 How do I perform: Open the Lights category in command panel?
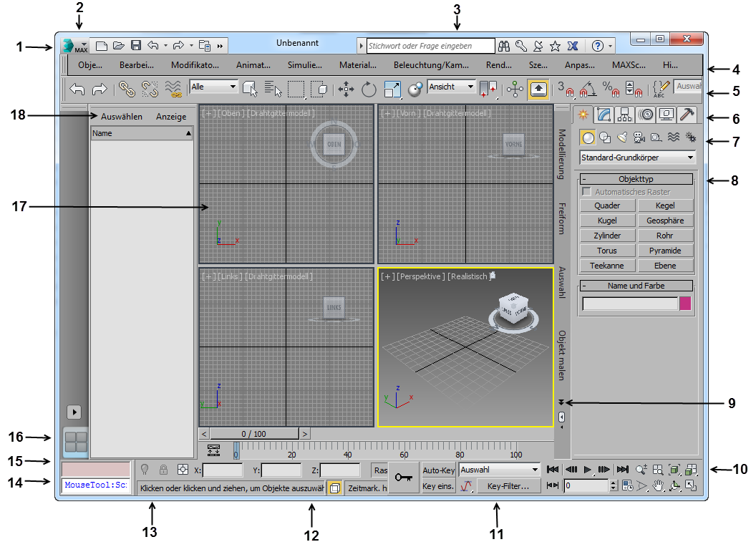tap(621, 137)
